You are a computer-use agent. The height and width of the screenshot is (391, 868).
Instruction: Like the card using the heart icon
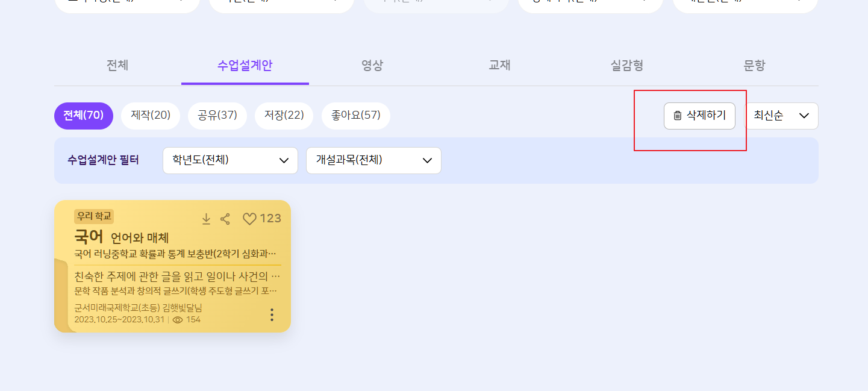[x=249, y=219]
